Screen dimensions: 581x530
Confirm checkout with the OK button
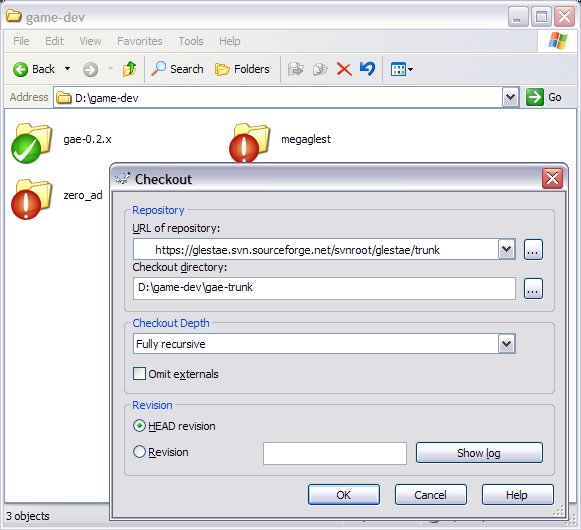click(x=343, y=495)
